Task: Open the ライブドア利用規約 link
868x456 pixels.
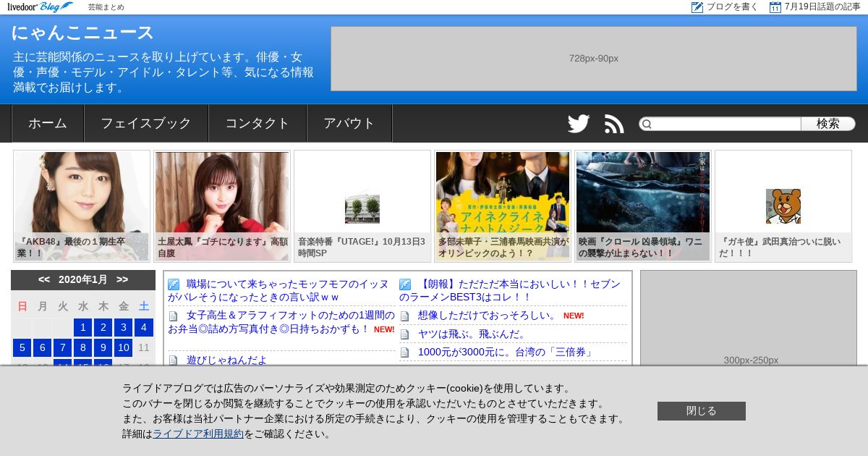Action: click(198, 434)
